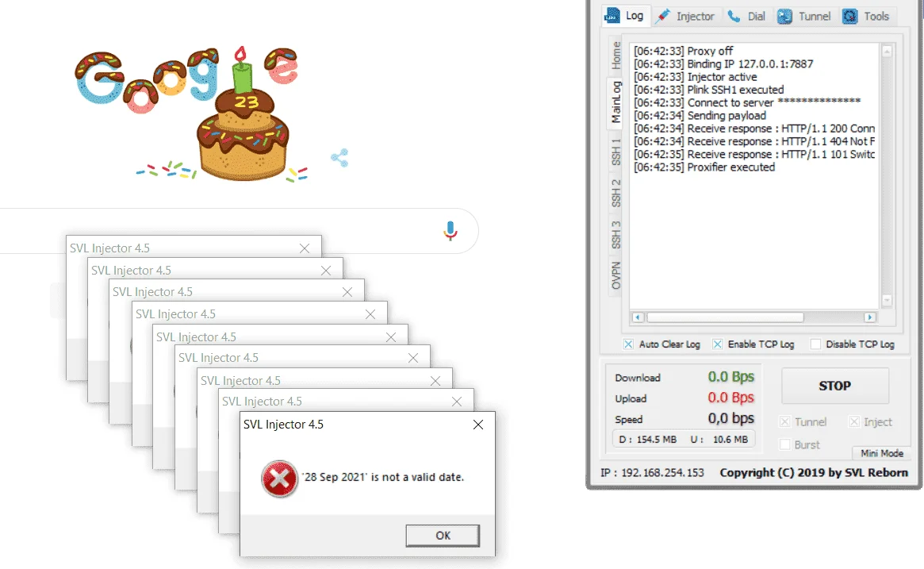
Task: Click the U: 10.6 MB upload total
Action: (x=719, y=440)
